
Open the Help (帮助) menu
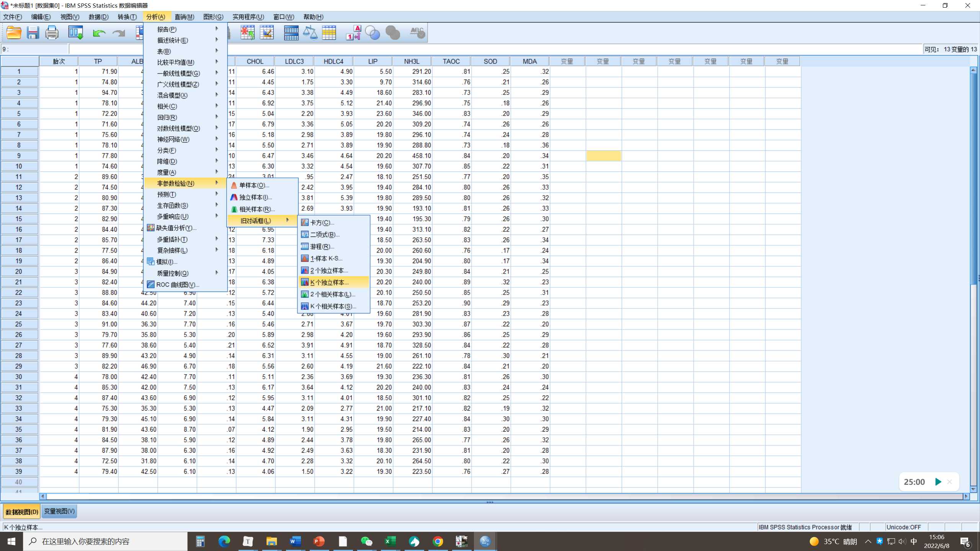point(313,17)
